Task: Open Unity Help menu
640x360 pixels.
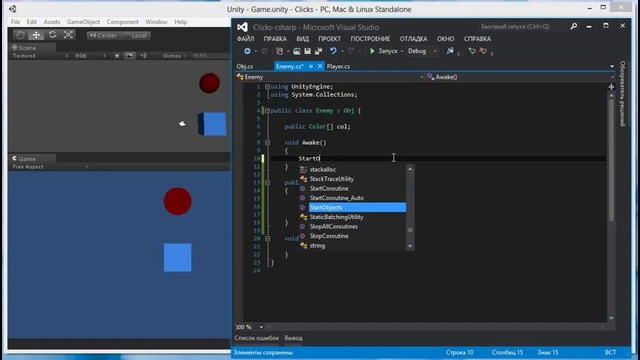Action: pyautogui.click(x=180, y=22)
